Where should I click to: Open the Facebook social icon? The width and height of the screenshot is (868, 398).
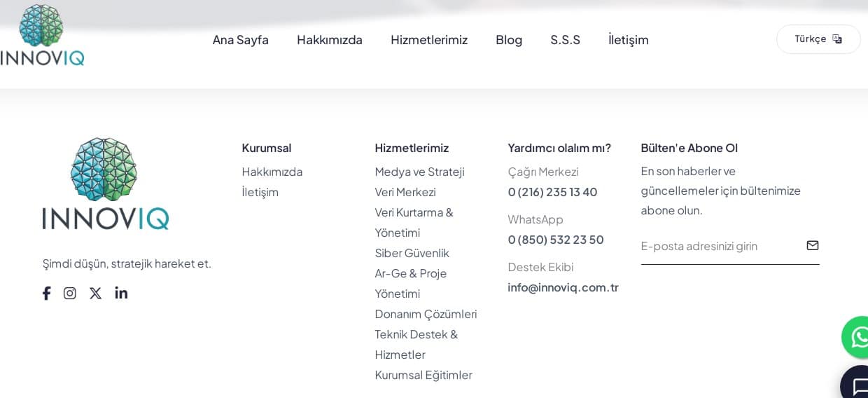(x=46, y=293)
